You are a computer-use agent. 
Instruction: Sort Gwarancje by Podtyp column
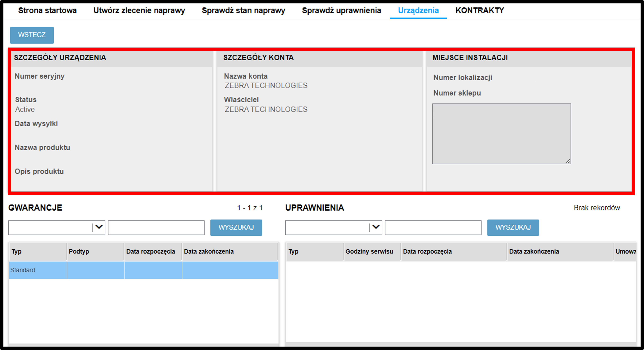[x=95, y=252]
